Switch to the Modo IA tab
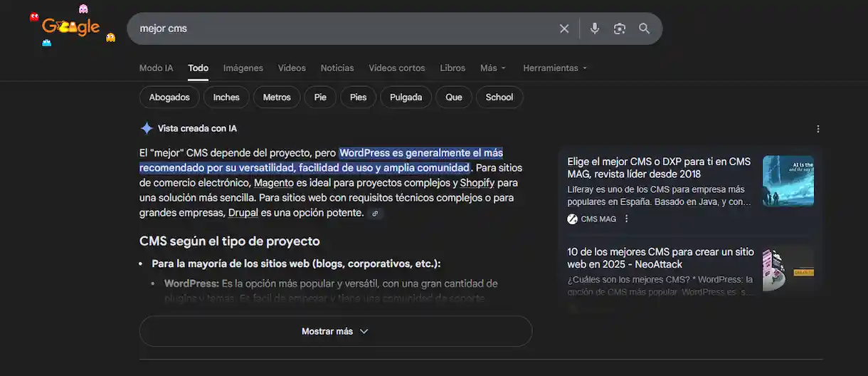 [x=156, y=68]
